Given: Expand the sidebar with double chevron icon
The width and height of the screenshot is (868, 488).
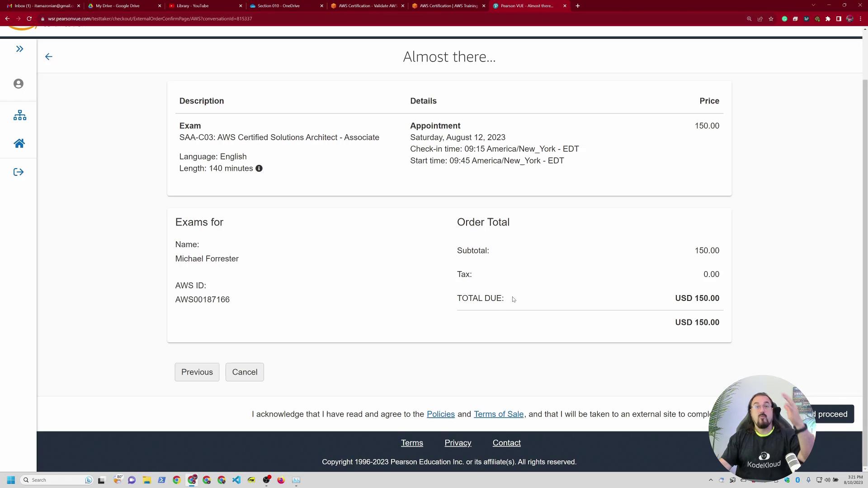Looking at the screenshot, I should [x=19, y=49].
